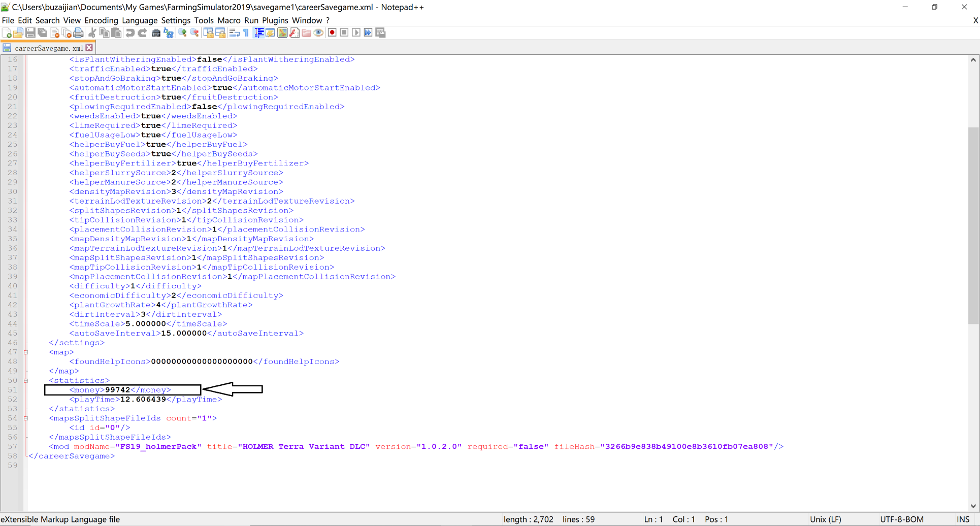Open the View menu

point(72,20)
